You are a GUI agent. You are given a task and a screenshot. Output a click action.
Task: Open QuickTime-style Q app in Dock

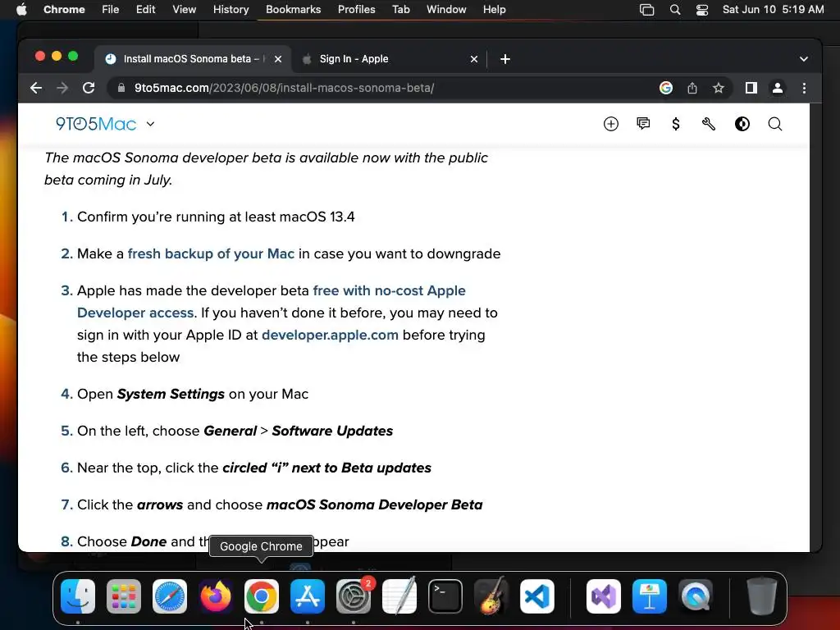click(696, 596)
